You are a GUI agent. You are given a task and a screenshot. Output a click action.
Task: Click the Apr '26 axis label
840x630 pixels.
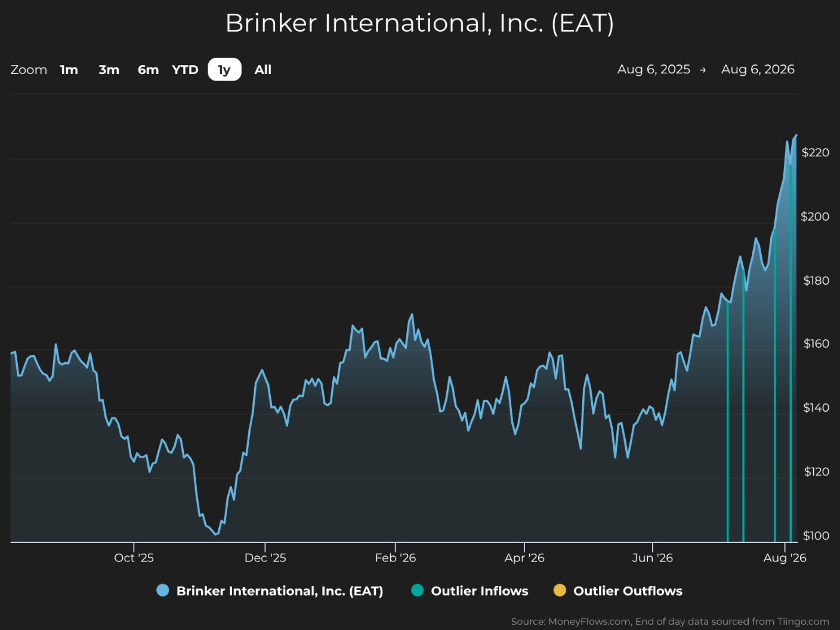[524, 558]
